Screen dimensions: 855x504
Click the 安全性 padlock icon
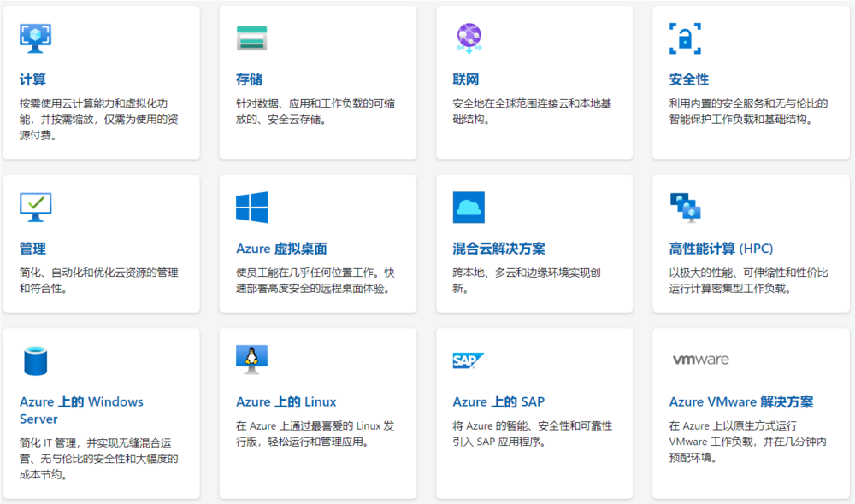[x=685, y=38]
